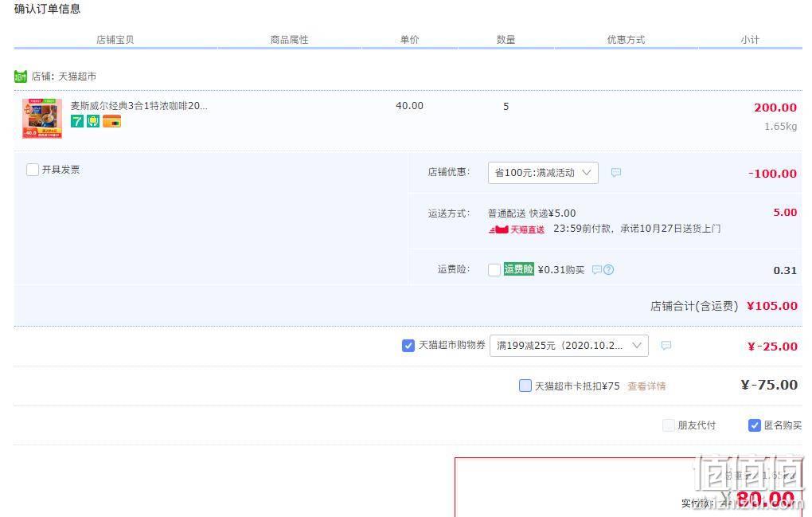Click the green 7-day return service icon
Image resolution: width=812 pixels, height=517 pixels.
click(77, 121)
